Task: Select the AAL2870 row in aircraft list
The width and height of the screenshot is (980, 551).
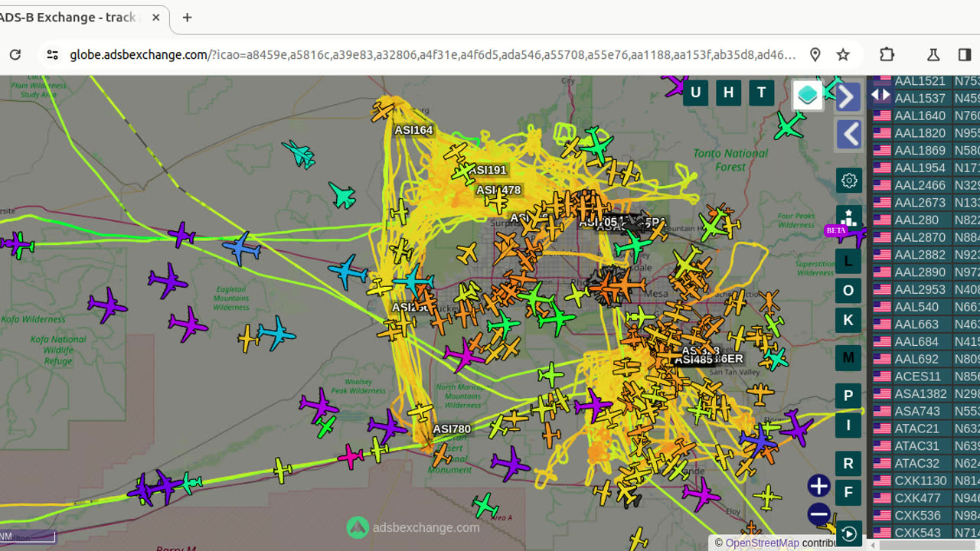Action: point(925,237)
